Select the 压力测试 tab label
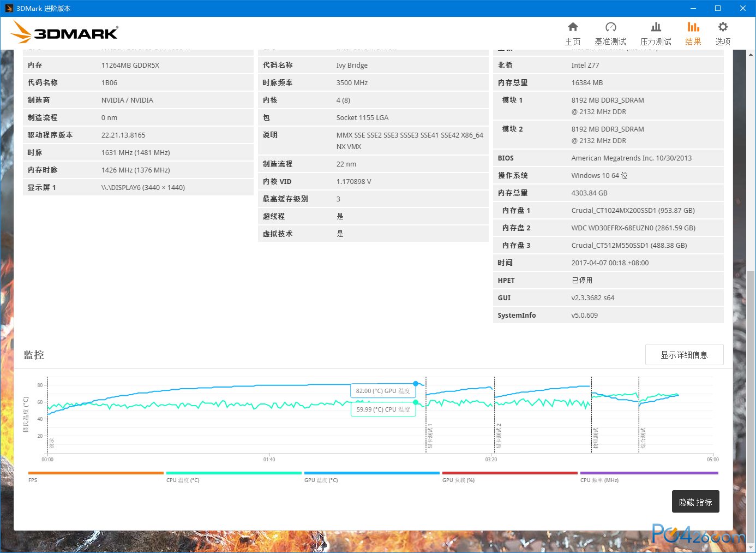756x553 pixels. (656, 41)
